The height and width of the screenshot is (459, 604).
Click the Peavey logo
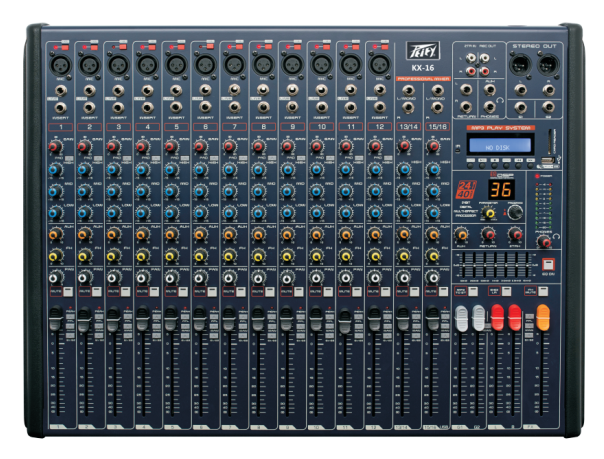coord(423,51)
